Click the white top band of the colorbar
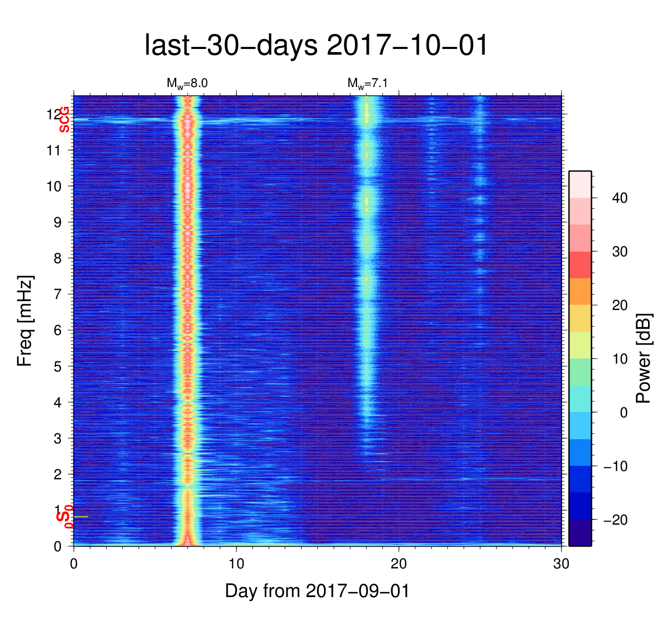 [580, 184]
